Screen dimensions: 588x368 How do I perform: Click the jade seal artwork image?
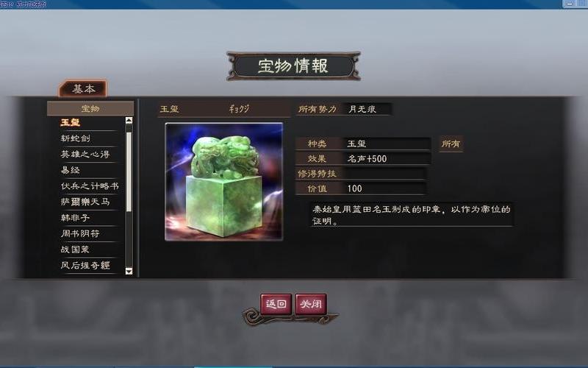coord(224,181)
